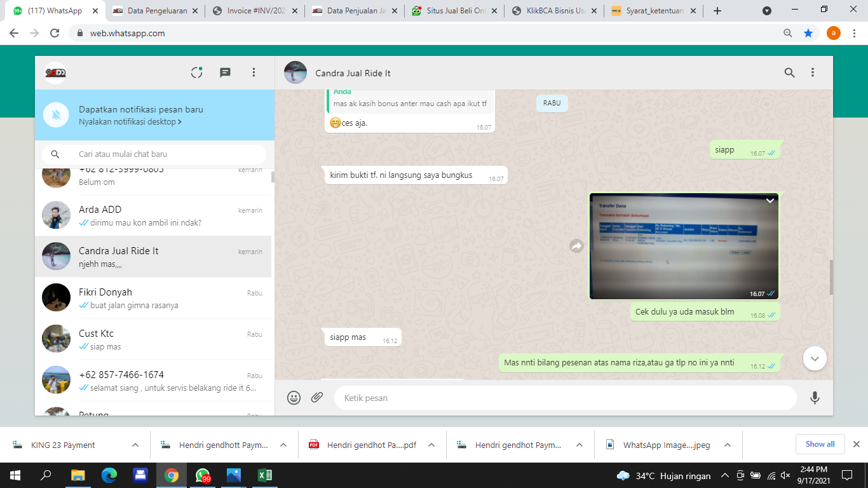Search within the Candra conversation
Screen dimensions: 868x488
(x=789, y=72)
